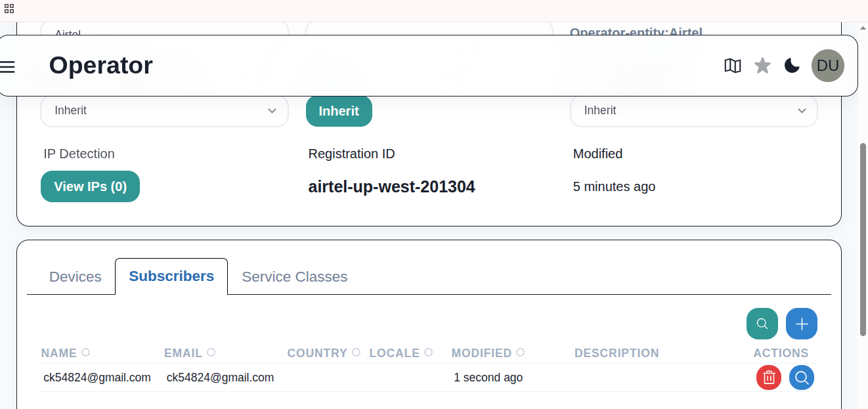Open the hamburger navigation menu
The width and height of the screenshot is (868, 409).
coord(7,66)
